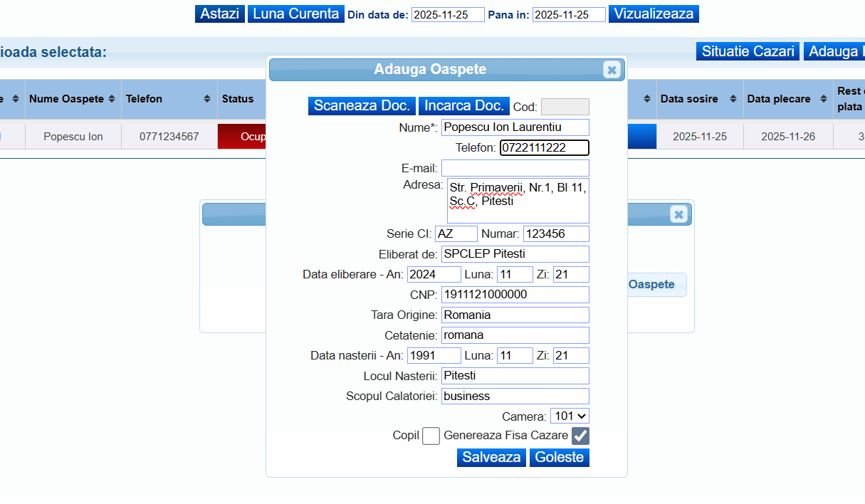The width and height of the screenshot is (865, 504).
Task: Edit the CNP field
Action: pos(515,295)
